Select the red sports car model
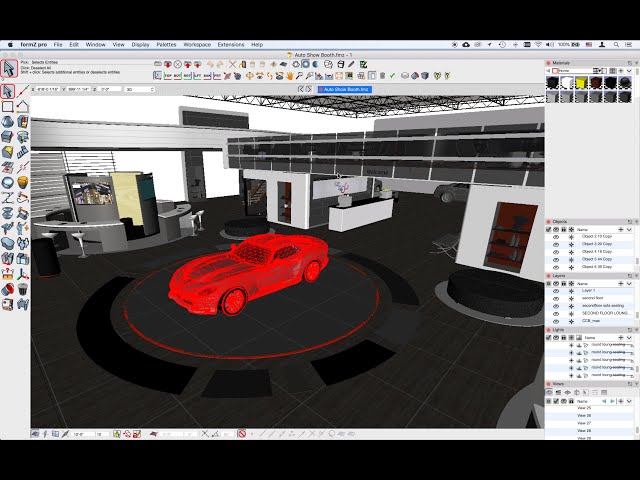Screen dimensions: 640x480 pyautogui.click(x=248, y=273)
